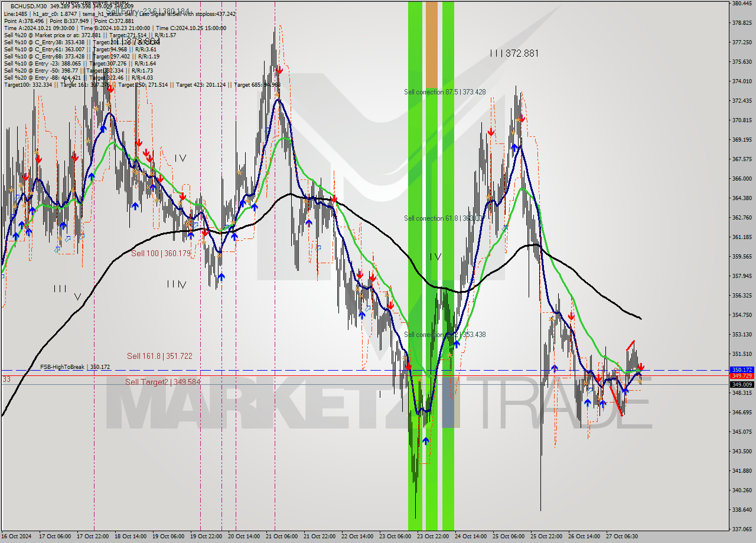Click the '21 Oct 22:00' time label
The height and width of the screenshot is (543, 756).
[x=320, y=537]
